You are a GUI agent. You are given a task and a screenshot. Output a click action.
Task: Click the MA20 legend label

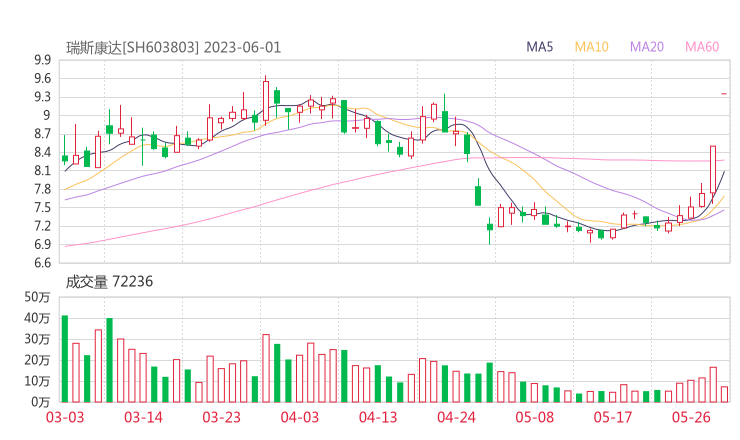click(647, 47)
